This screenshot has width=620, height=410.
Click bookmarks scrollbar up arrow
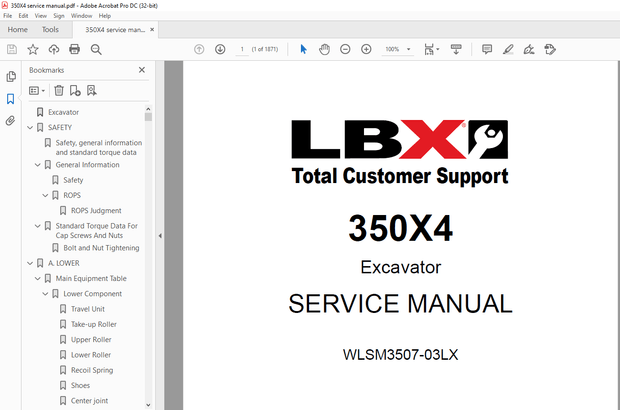(x=148, y=109)
